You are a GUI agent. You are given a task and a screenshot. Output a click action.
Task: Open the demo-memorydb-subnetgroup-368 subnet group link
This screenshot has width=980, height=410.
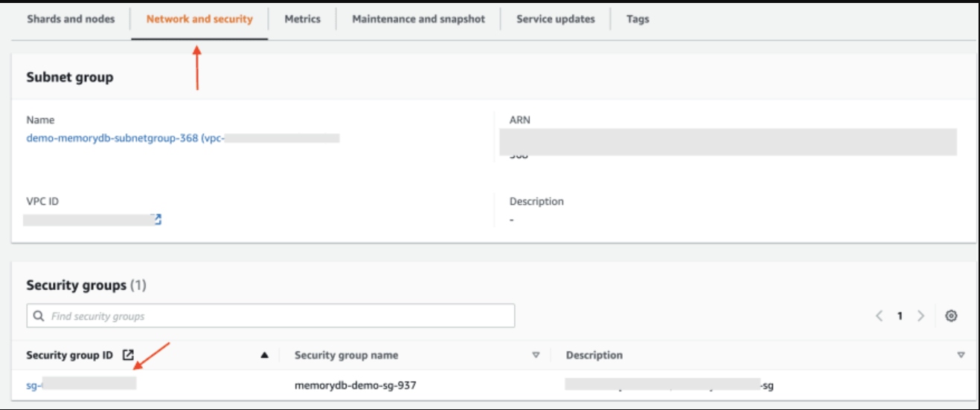point(112,138)
